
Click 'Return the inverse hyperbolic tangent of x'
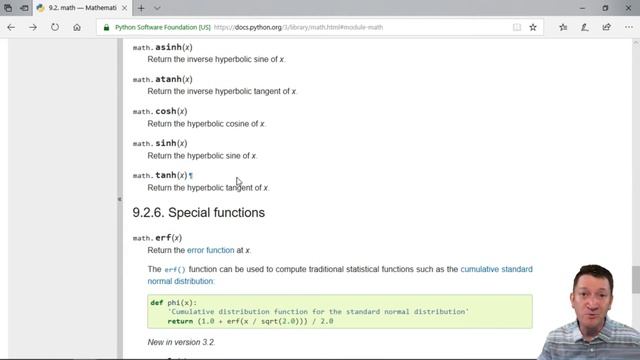(x=222, y=91)
